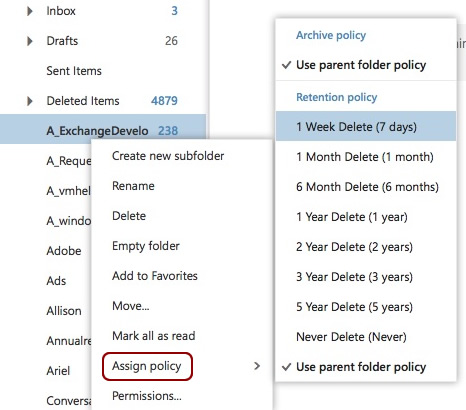
Task: Choose Move... from context menu
Action: coord(131,306)
